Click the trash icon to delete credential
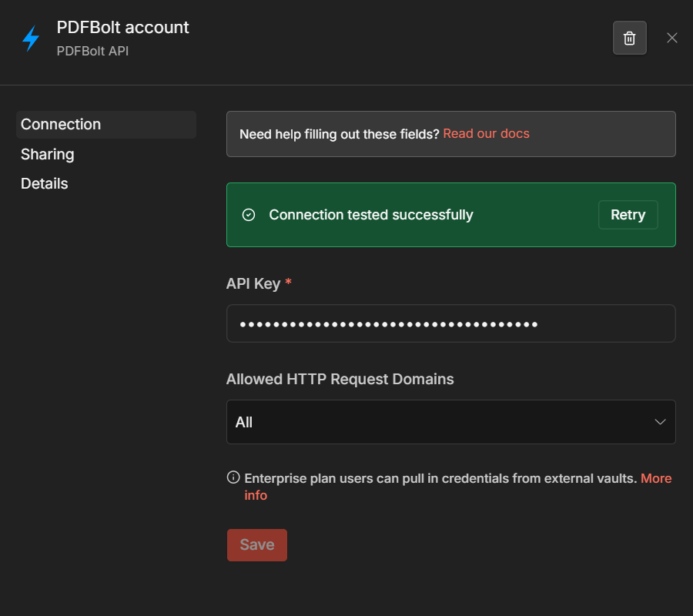The width and height of the screenshot is (693, 616). [629, 38]
